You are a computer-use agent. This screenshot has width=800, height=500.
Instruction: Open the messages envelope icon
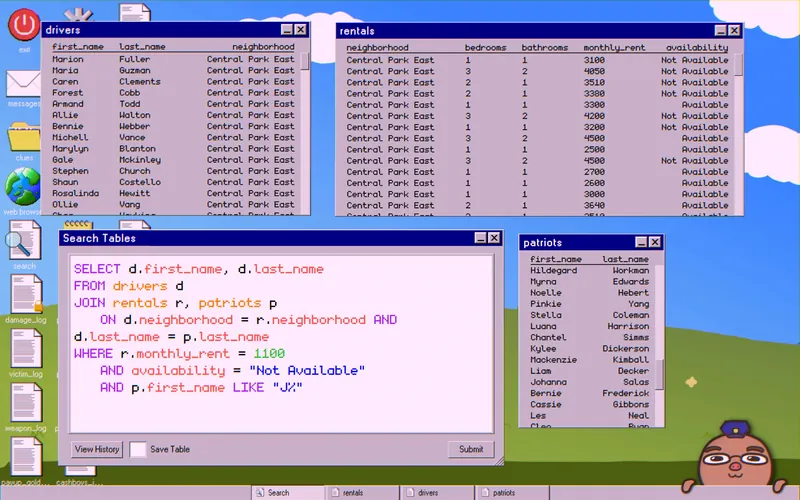click(x=23, y=83)
